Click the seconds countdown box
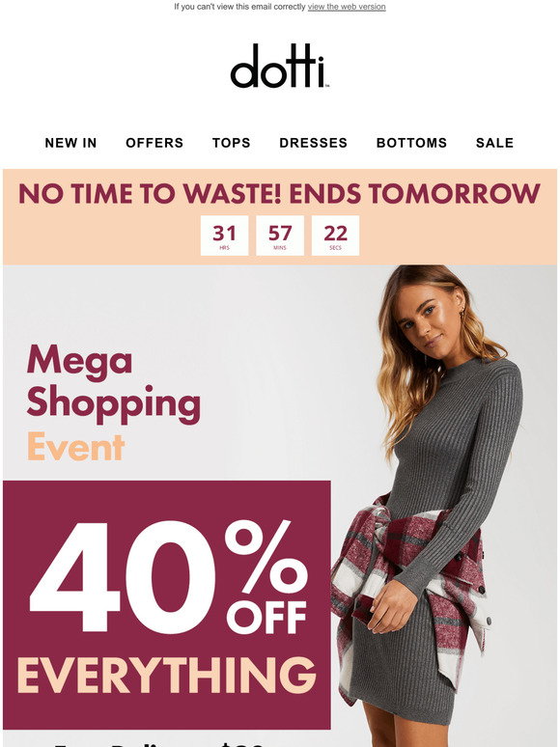Viewport: 560px width, 747px height. pyautogui.click(x=335, y=235)
